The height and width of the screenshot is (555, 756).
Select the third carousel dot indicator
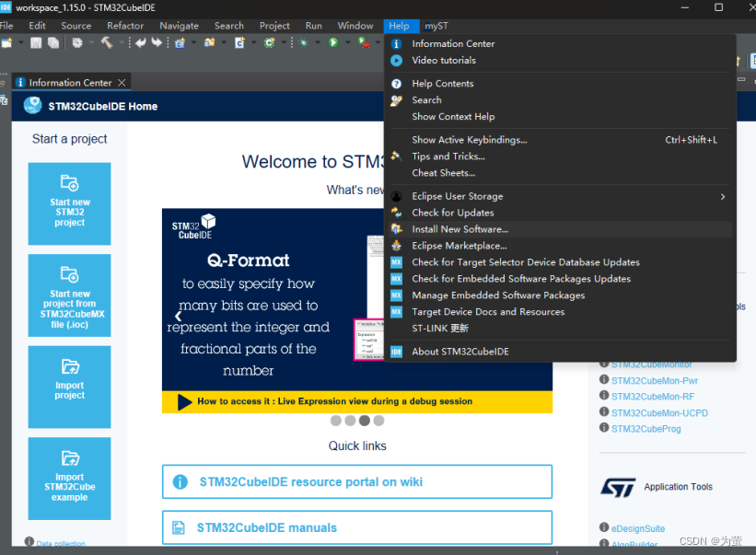pyautogui.click(x=365, y=421)
